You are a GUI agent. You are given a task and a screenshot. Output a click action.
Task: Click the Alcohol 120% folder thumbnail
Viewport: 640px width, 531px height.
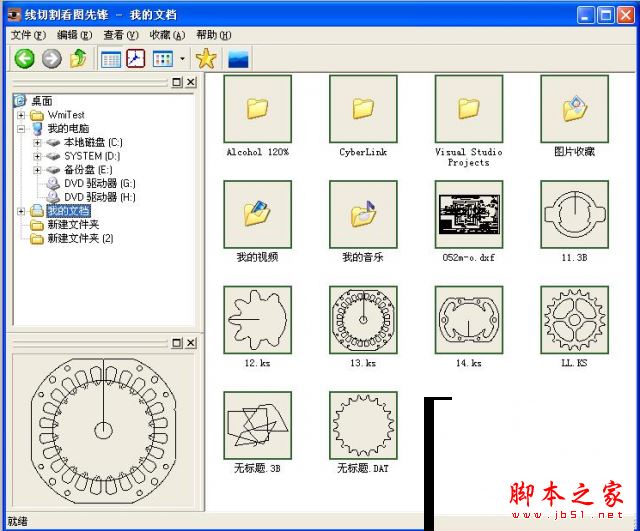tap(258, 109)
